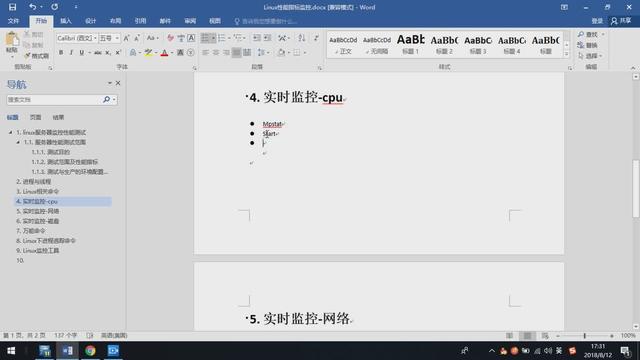The image size is (640, 360).
Task: Open Ribbon Display Options icon
Action: pyautogui.click(x=564, y=7)
